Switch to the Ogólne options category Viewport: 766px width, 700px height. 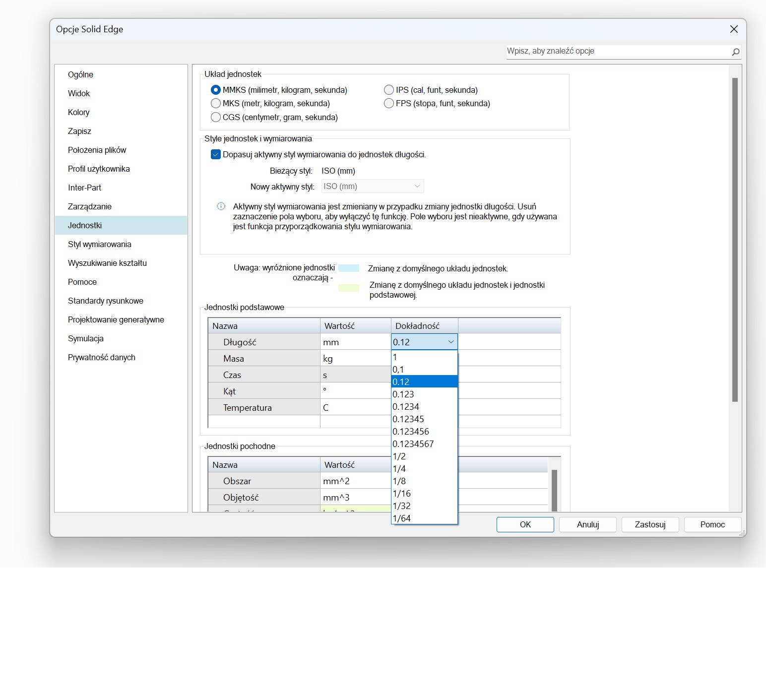(80, 74)
